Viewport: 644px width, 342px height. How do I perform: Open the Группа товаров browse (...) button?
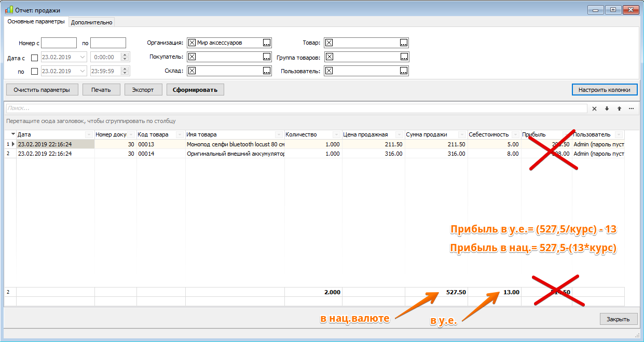(404, 57)
